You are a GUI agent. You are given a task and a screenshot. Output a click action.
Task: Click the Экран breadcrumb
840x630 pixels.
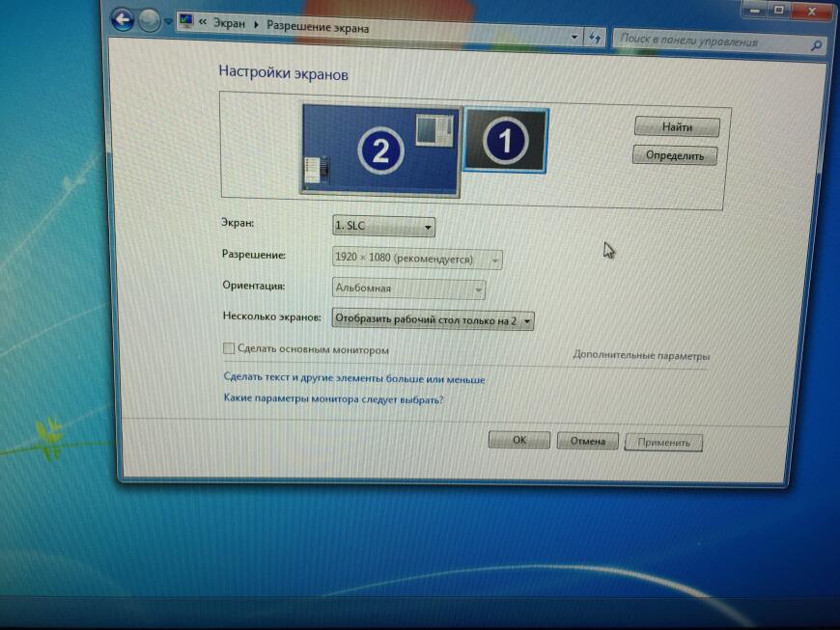point(229,23)
